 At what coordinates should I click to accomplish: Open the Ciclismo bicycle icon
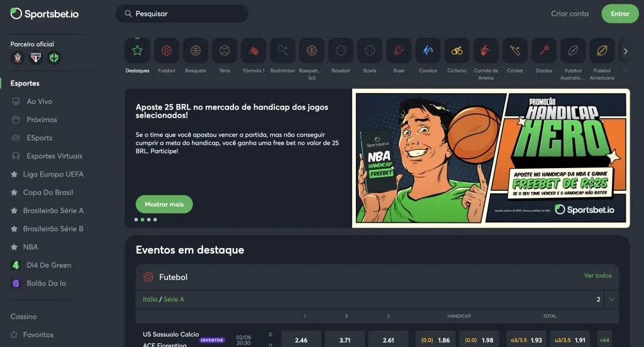(x=457, y=51)
